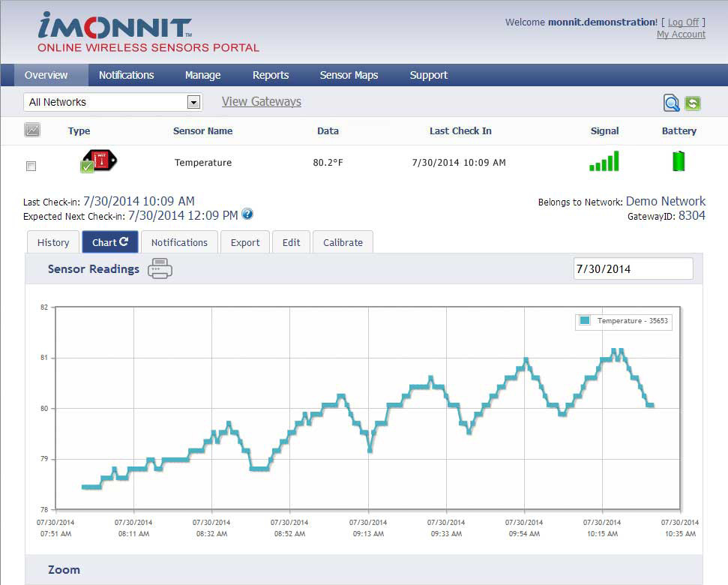Click the red temperature sensor type icon
Screen dimensions: 728x585
coord(98,160)
